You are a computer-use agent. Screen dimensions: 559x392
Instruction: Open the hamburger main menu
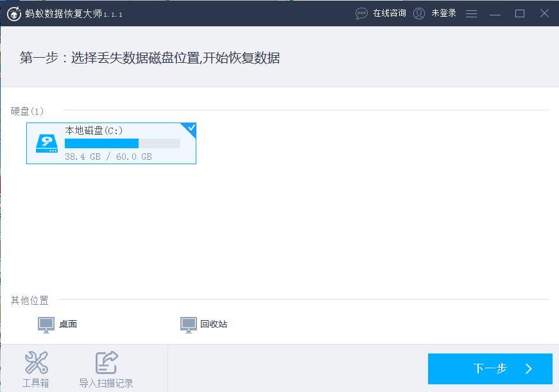[471, 13]
